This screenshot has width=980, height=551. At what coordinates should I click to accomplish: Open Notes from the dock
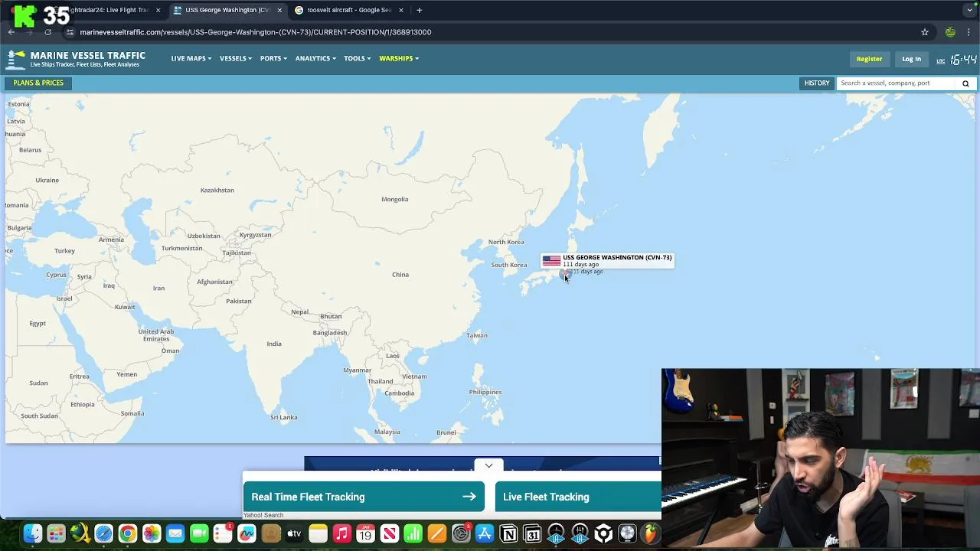tap(318, 533)
